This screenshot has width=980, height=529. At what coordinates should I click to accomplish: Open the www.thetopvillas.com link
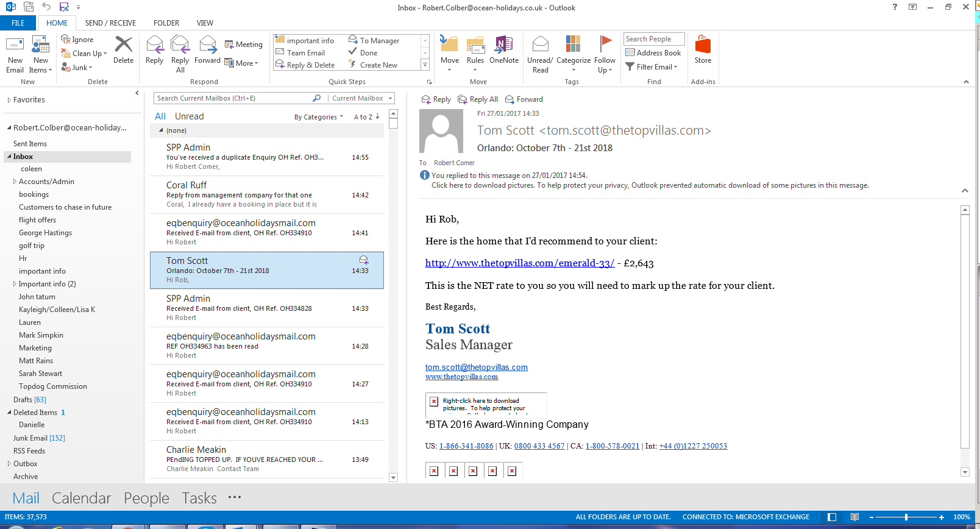click(x=461, y=377)
